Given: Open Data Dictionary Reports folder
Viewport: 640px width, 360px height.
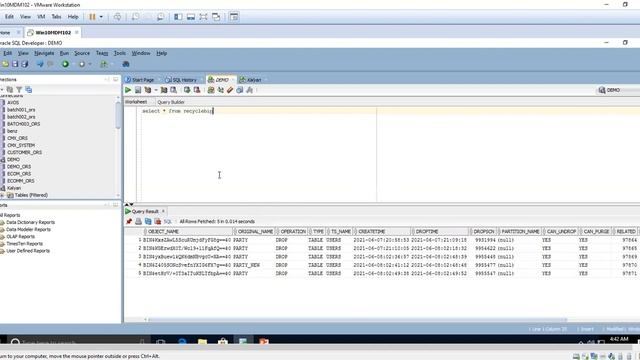Looking at the screenshot, I should click(30, 222).
